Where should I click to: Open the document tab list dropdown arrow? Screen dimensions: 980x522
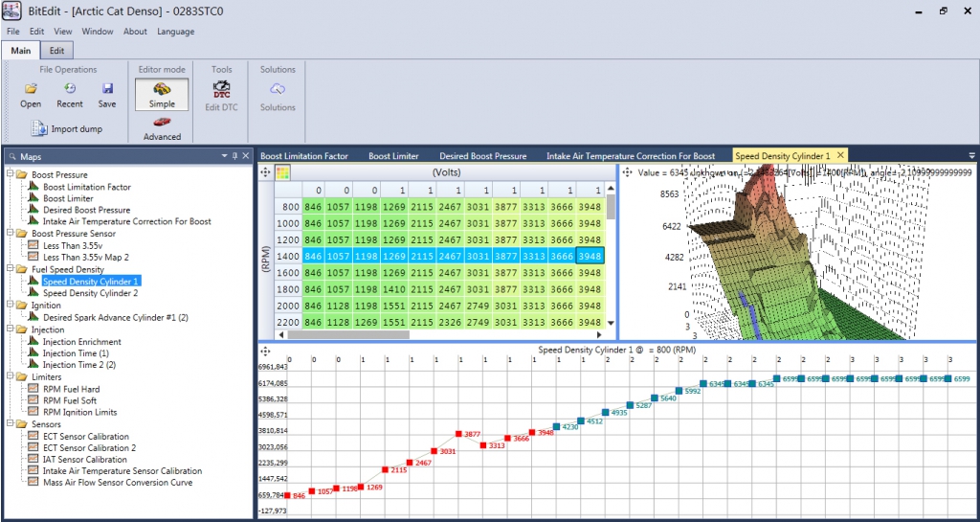pos(972,156)
